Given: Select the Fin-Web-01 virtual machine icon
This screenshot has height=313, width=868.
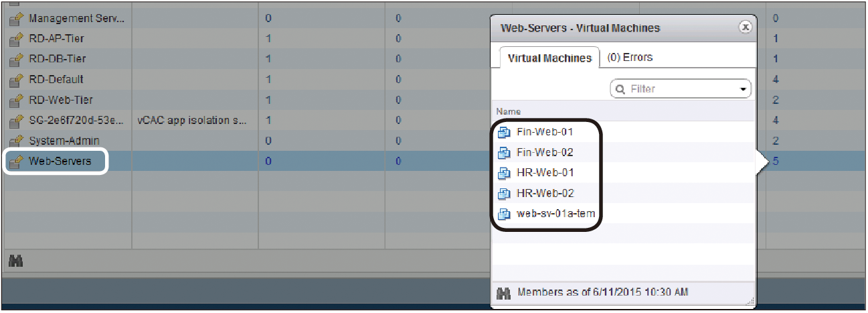Looking at the screenshot, I should 505,132.
